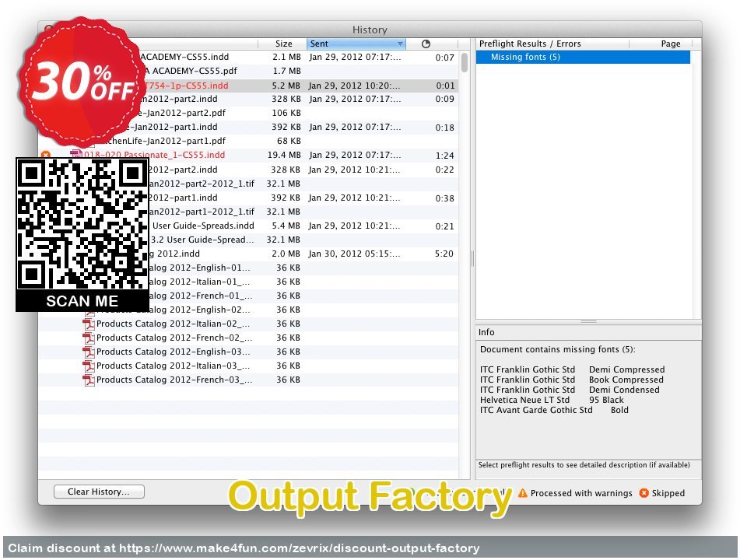Click the red Skipped legend icon
The height and width of the screenshot is (560, 740).
click(x=644, y=493)
